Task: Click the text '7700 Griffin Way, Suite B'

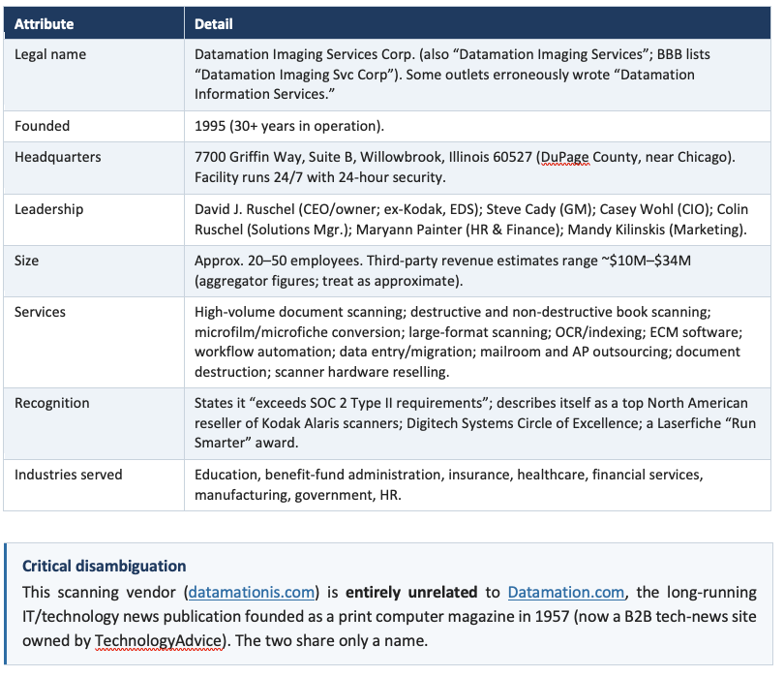Action: pyautogui.click(x=274, y=157)
